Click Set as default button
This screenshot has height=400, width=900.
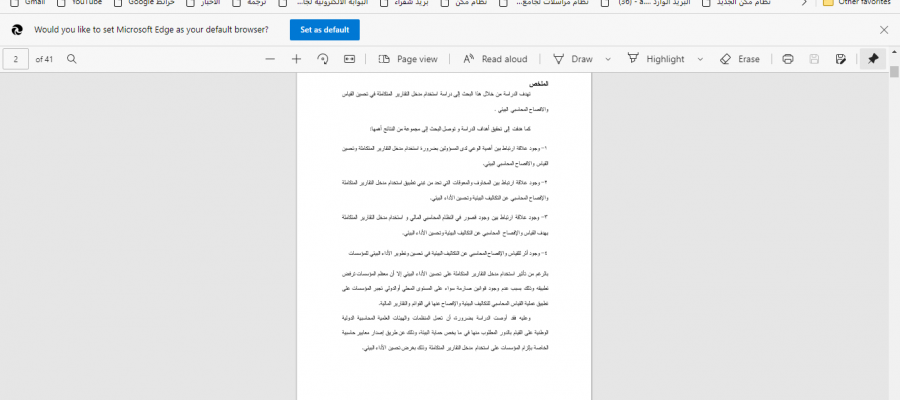pyautogui.click(x=324, y=30)
